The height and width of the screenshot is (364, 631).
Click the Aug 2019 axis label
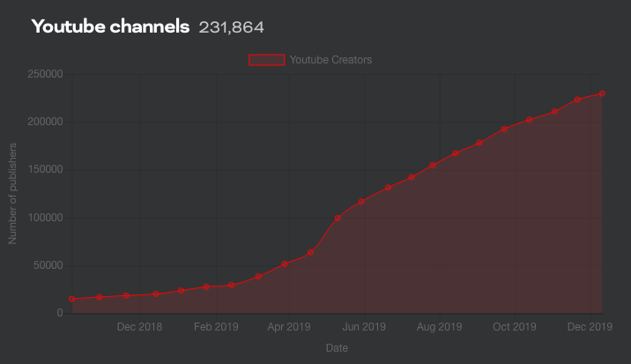click(x=439, y=327)
